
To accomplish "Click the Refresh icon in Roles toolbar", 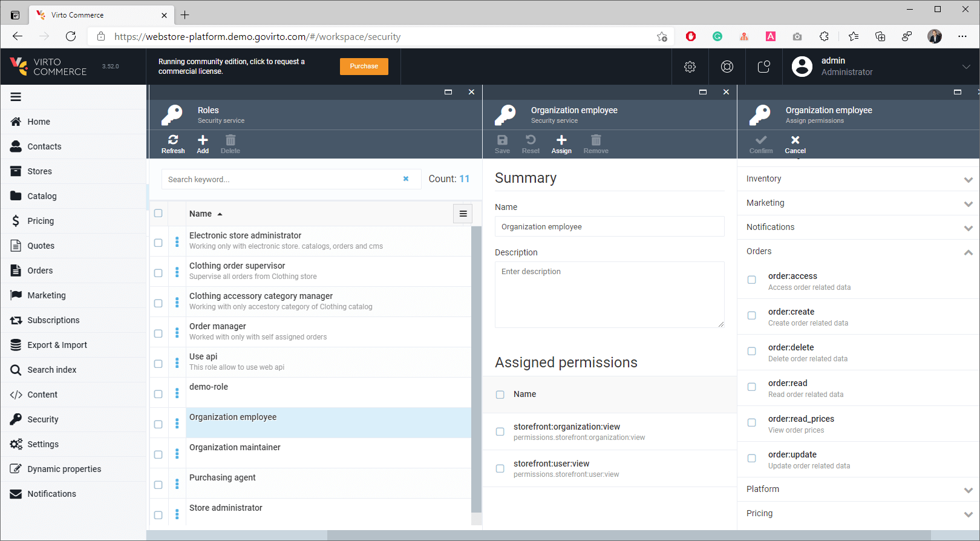I will pos(173,140).
